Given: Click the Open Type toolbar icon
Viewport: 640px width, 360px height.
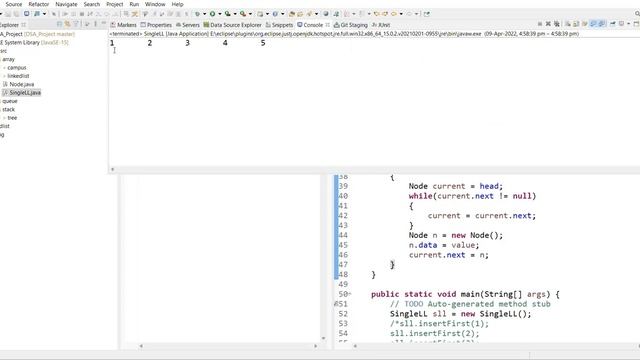Looking at the screenshot, I should click(292, 14).
